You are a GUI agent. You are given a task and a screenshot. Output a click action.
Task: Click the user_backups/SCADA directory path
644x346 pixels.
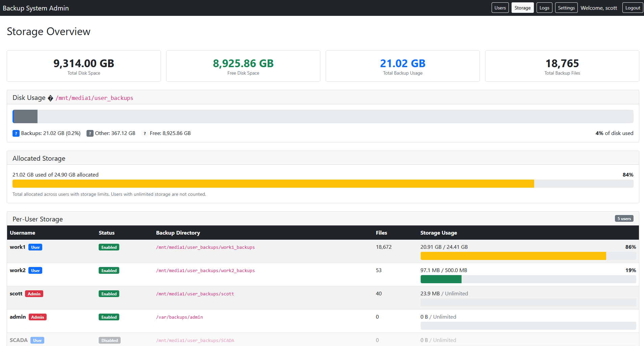tap(195, 341)
